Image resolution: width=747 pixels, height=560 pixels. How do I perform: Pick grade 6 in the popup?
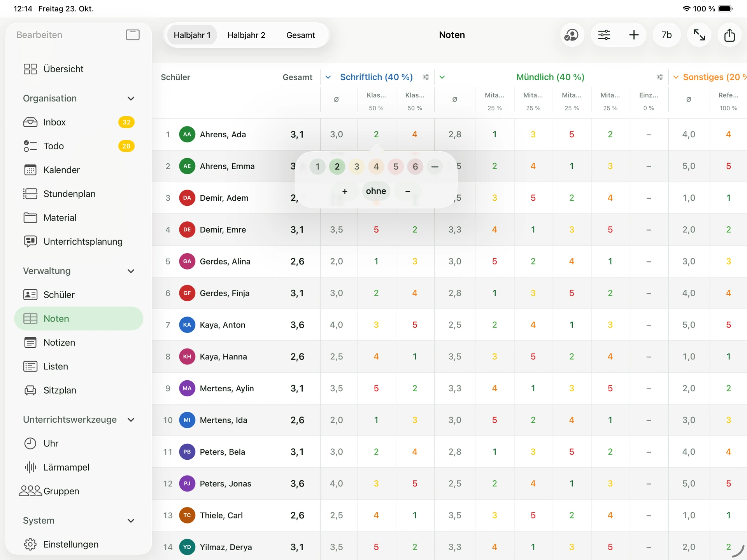[415, 167]
